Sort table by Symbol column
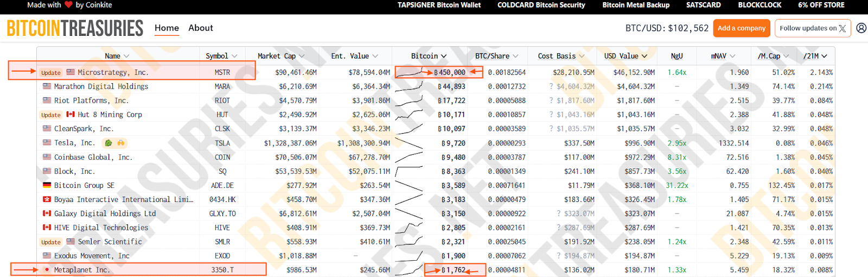This screenshot has height=277, width=868. click(x=221, y=56)
